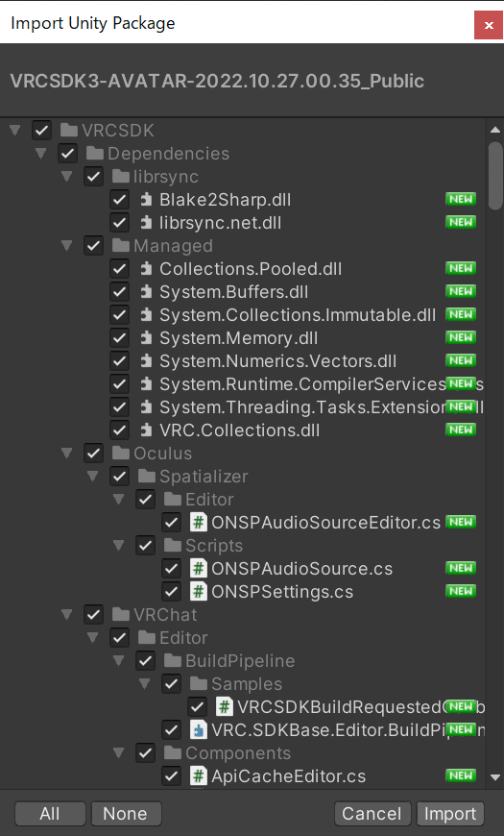The image size is (504, 836).
Task: Close the Import Unity Package window
Action: coord(488,25)
